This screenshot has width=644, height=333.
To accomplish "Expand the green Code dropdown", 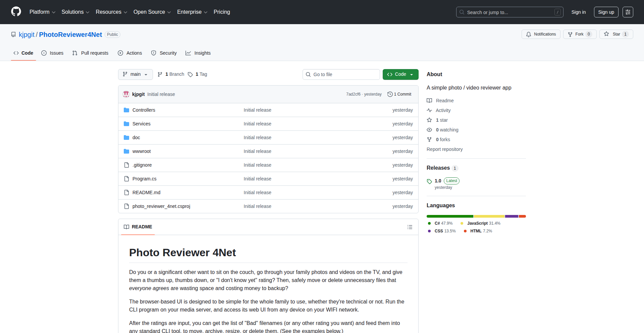I will point(400,74).
